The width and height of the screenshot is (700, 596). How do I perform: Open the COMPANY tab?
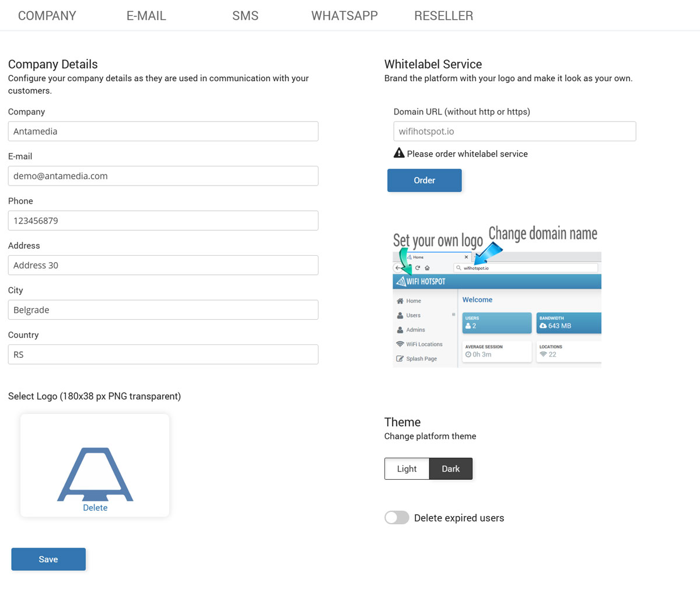click(47, 16)
